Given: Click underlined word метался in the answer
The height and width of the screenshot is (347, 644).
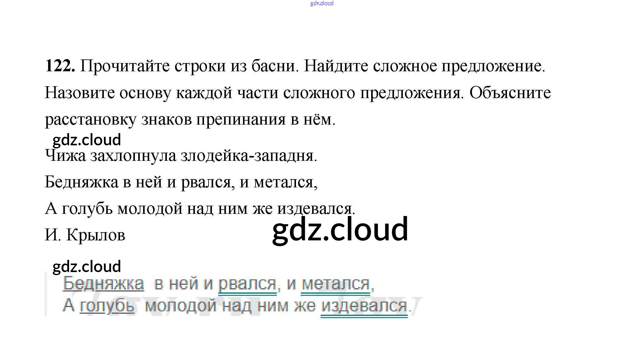Looking at the screenshot, I should [335, 283].
